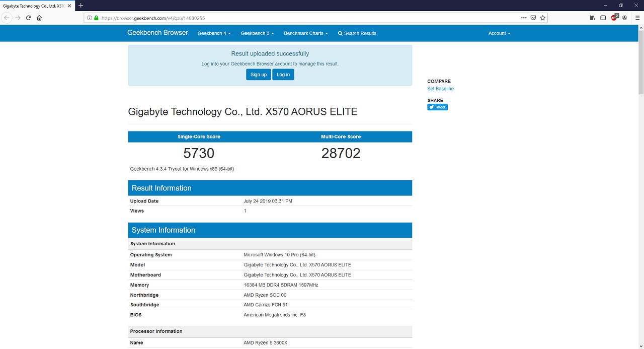Screen dimensions: 644x349
Task: Open the Benchmark Charts dropdown
Action: (x=306, y=33)
